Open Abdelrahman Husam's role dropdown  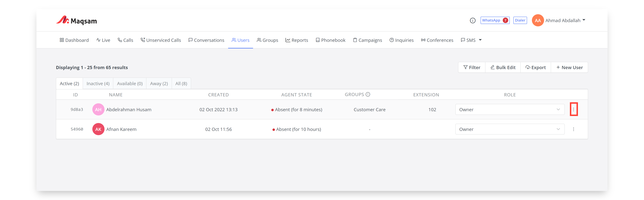pyautogui.click(x=510, y=110)
